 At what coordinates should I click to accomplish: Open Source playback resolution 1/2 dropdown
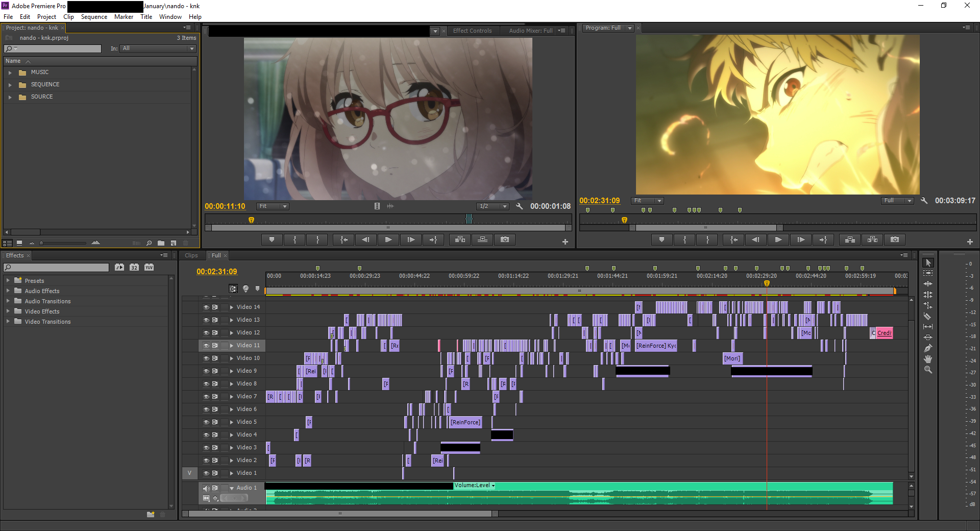(x=493, y=206)
